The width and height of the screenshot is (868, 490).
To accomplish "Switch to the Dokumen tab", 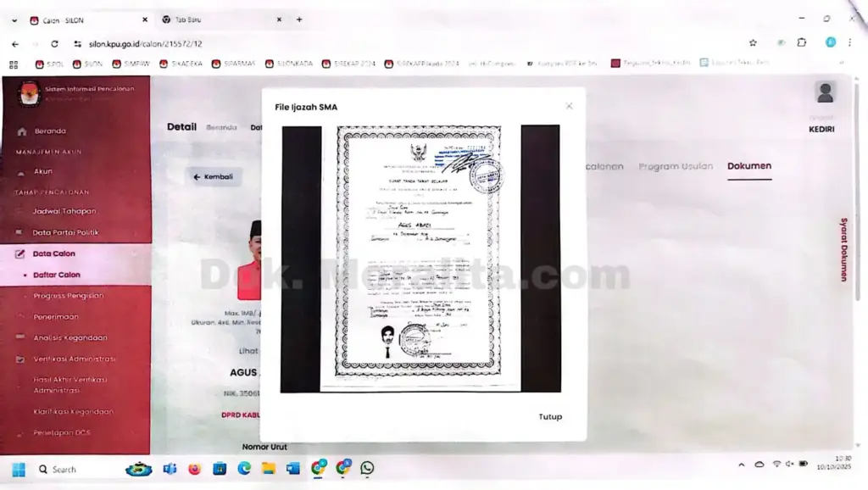I will click(749, 166).
